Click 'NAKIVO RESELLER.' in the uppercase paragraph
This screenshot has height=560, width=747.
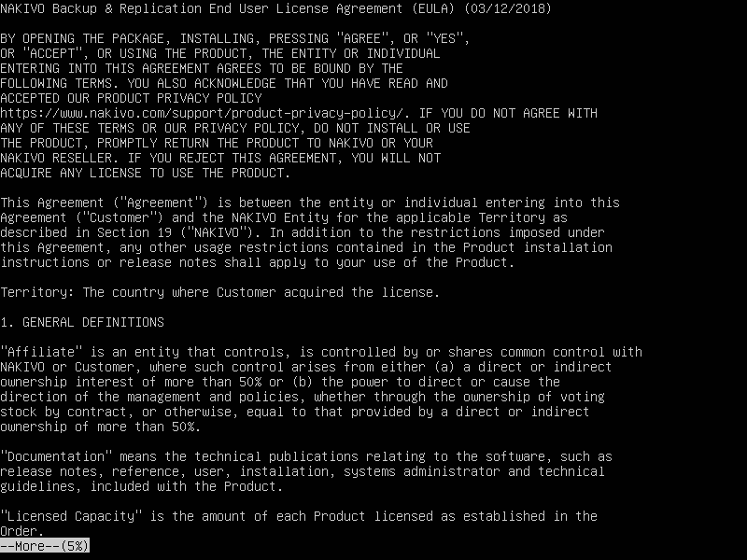tap(60, 158)
